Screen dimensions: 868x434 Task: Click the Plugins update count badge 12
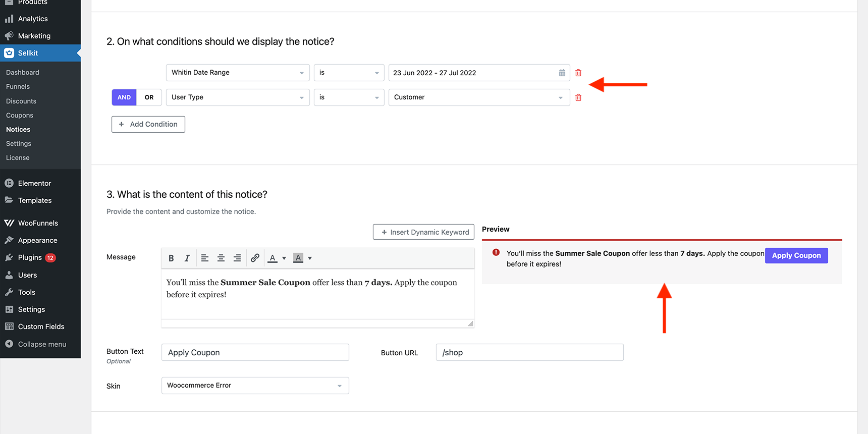point(50,258)
